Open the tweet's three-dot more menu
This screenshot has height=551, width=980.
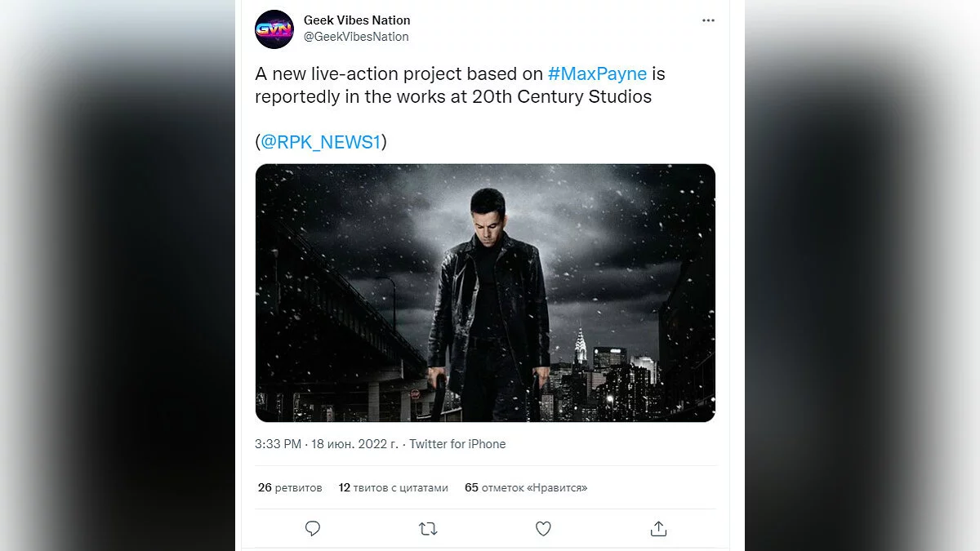[x=708, y=20]
